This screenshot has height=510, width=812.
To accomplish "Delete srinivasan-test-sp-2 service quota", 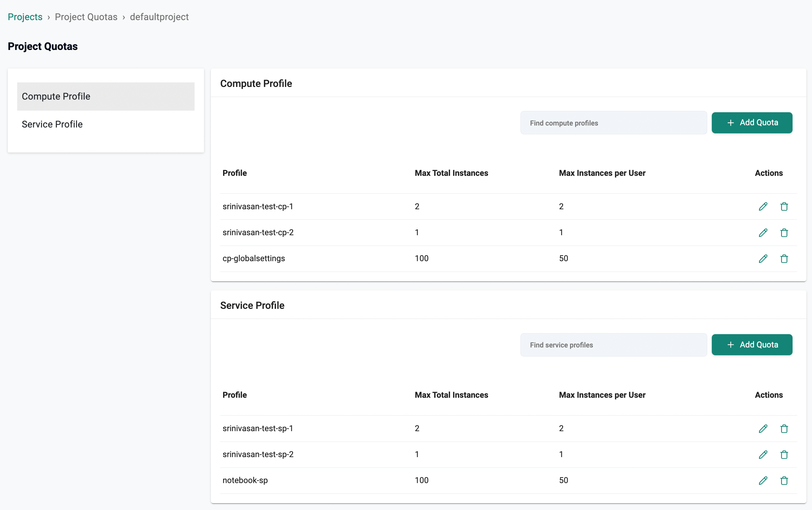I will [784, 454].
